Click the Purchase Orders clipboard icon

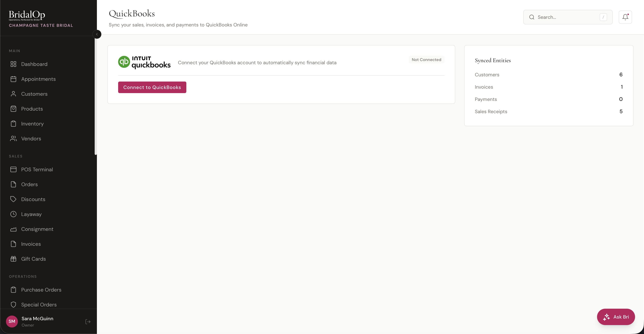(13, 290)
